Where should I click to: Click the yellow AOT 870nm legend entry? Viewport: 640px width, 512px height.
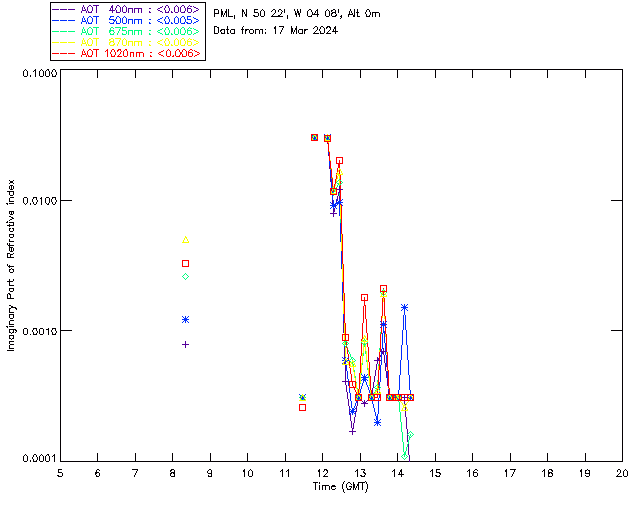tap(126, 42)
